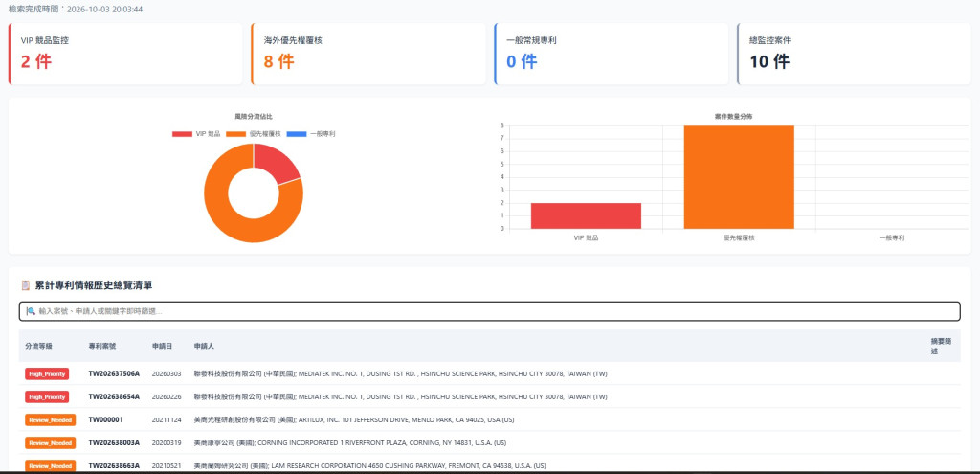Open the 總監控案件 summary card
This screenshot has width=980, height=474.
(854, 54)
